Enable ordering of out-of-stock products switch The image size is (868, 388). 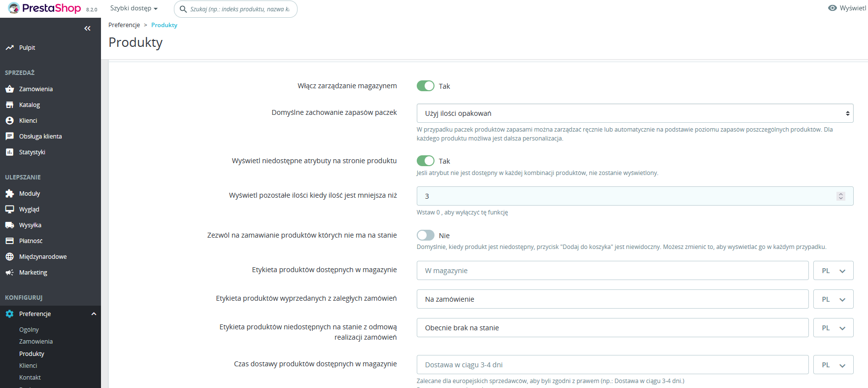(426, 235)
